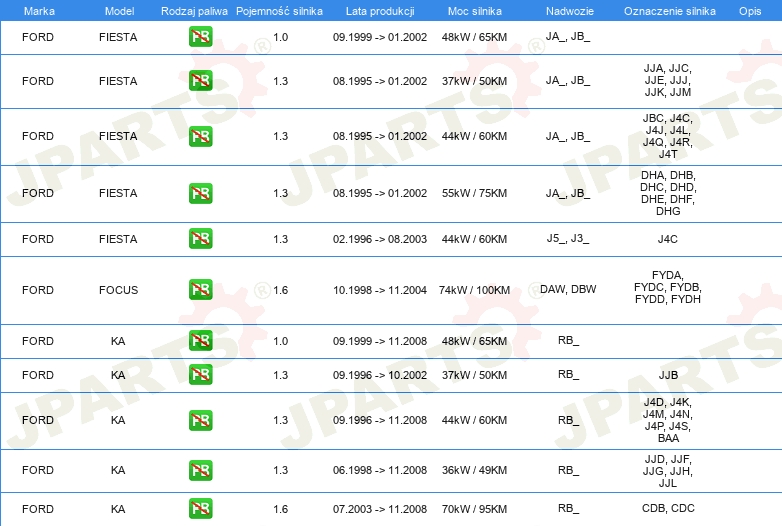
Task: Click the fuel icon in KA 36kW / 49KM row
Action: 200,470
